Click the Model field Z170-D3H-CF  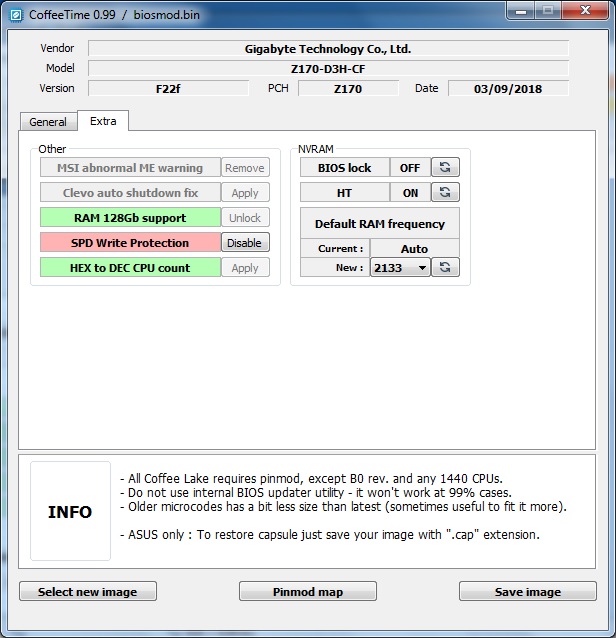point(328,68)
